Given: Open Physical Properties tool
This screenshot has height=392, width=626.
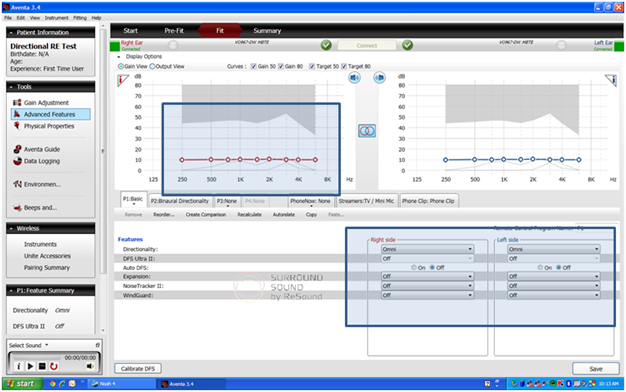Looking at the screenshot, I should click(x=49, y=126).
